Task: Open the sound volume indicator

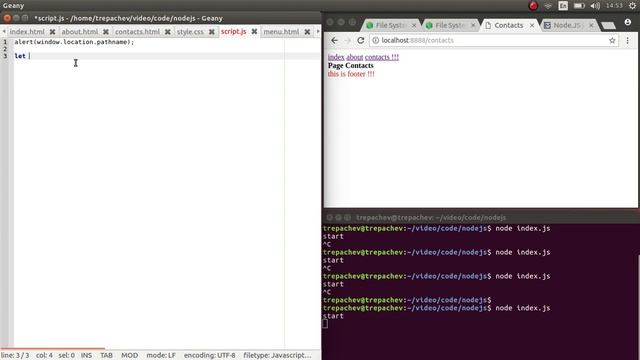Action: point(595,6)
